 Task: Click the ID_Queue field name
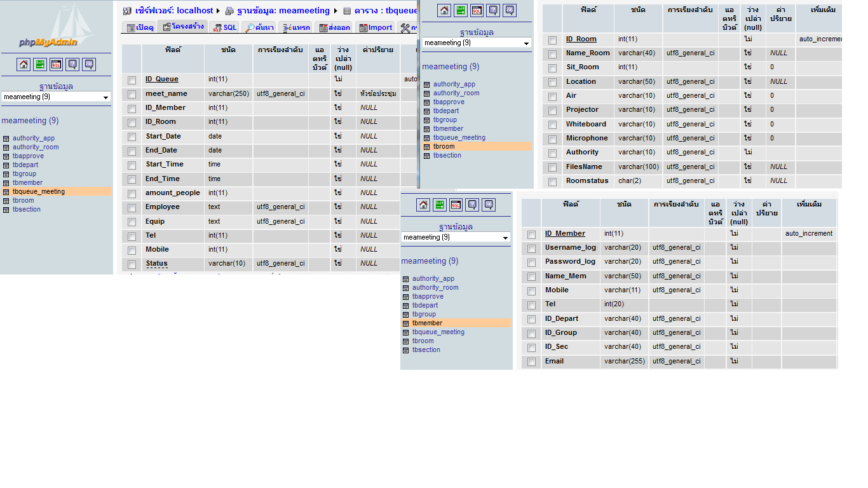pos(161,79)
